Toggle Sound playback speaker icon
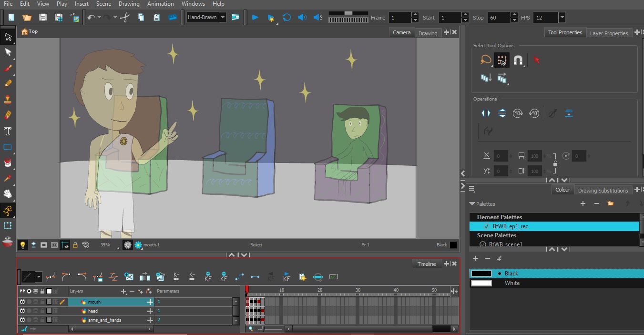This screenshot has height=335, width=644. click(x=302, y=18)
